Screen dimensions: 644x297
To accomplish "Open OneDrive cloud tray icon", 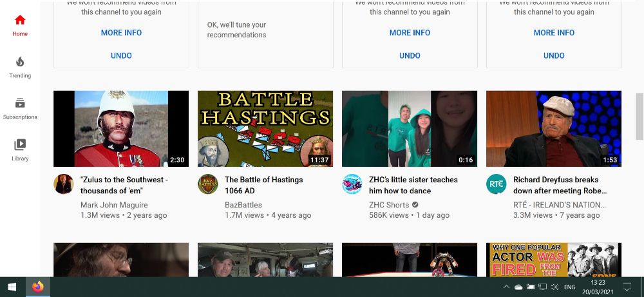I will (x=518, y=287).
